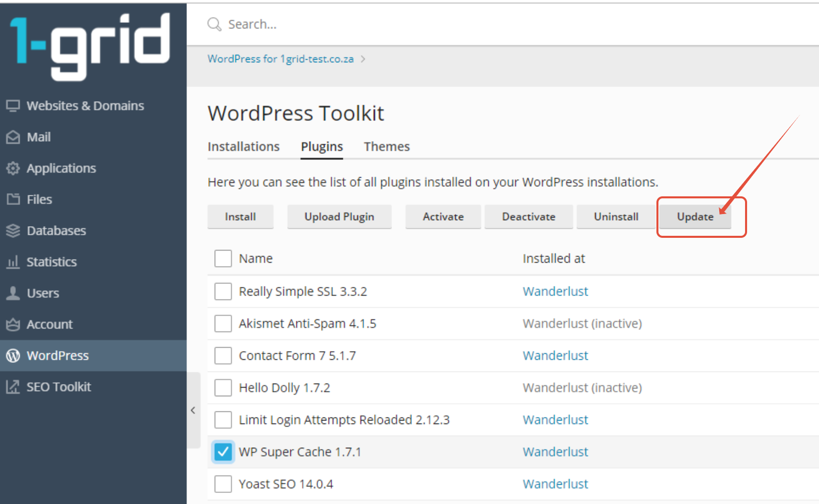Collapse the sidebar using the arrow handle
This screenshot has width=819, height=504.
pos(193,410)
